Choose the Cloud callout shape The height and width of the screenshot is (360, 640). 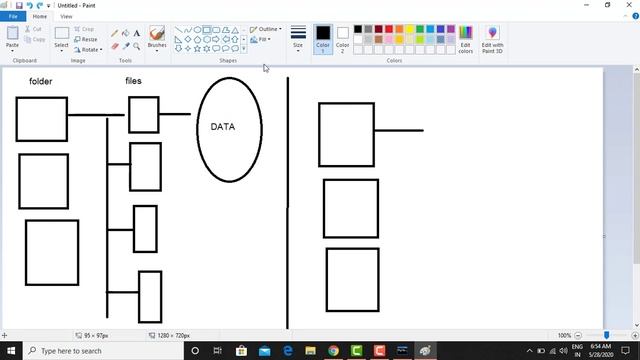(x=235, y=49)
